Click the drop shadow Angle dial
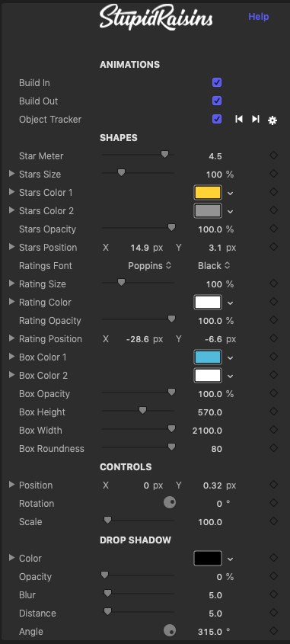 click(170, 630)
